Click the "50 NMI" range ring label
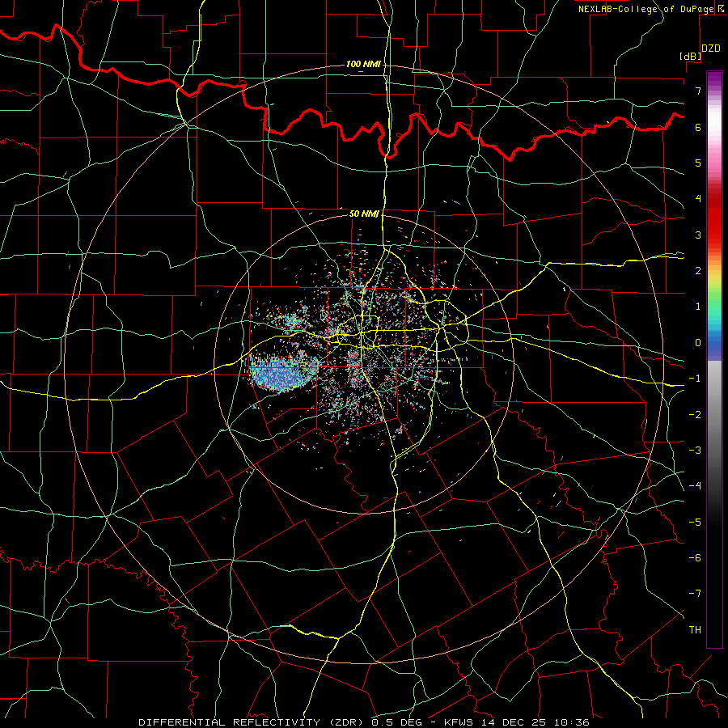This screenshot has height=728, width=728. [x=365, y=214]
